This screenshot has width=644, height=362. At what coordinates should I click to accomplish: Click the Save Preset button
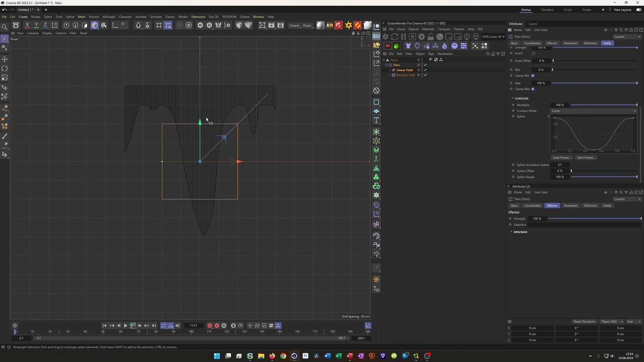pyautogui.click(x=586, y=158)
